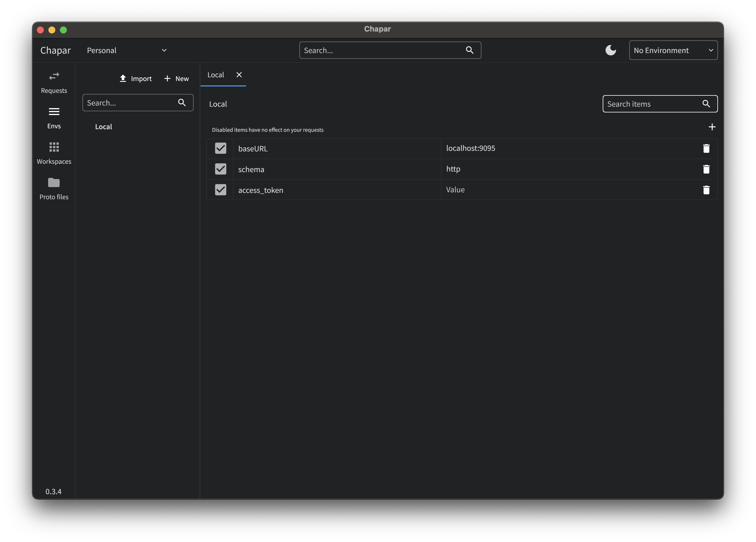The image size is (756, 542).
Task: Edit the baseURL key name
Action: [x=337, y=148]
